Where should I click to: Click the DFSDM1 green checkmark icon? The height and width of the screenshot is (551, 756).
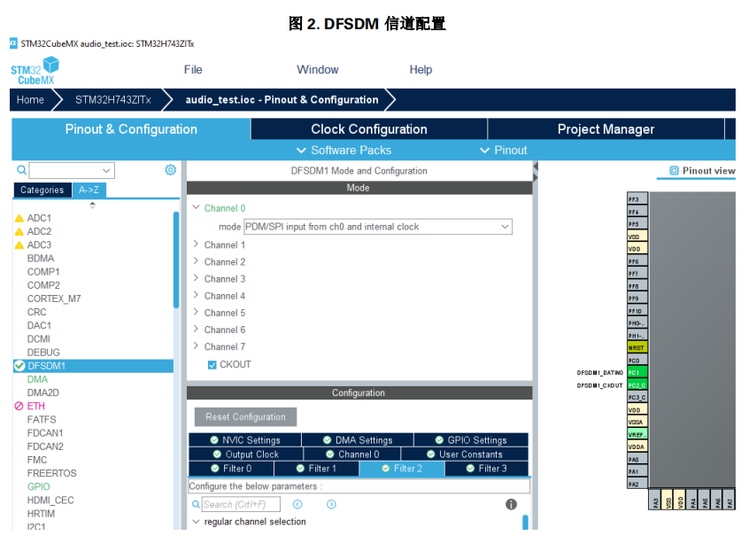(x=19, y=366)
